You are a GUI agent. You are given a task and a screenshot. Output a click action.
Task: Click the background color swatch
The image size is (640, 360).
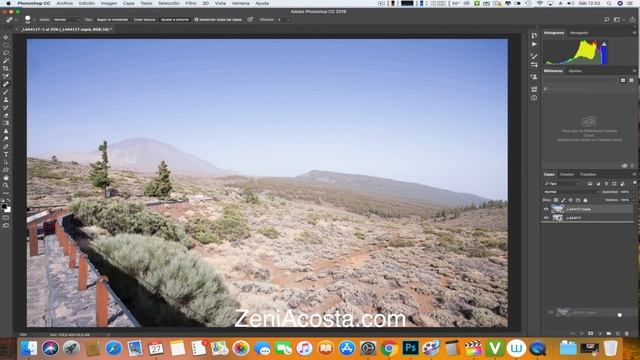pyautogui.click(x=8, y=210)
